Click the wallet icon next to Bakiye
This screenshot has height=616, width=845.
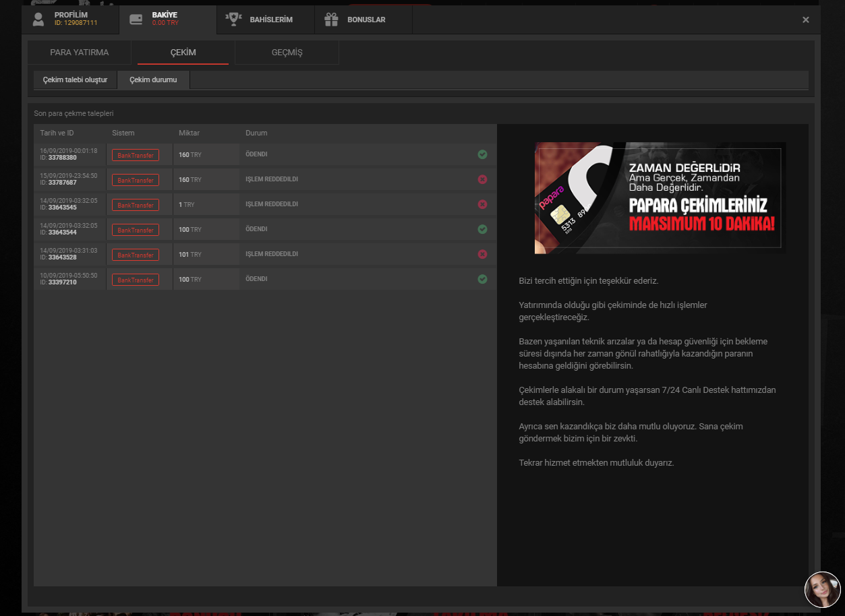pos(136,20)
